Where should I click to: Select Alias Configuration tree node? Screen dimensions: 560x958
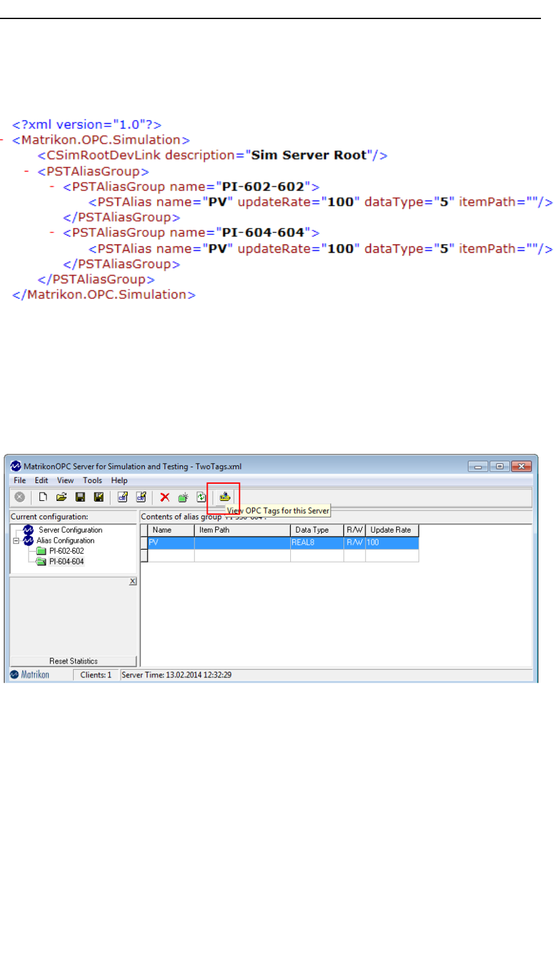(x=65, y=541)
